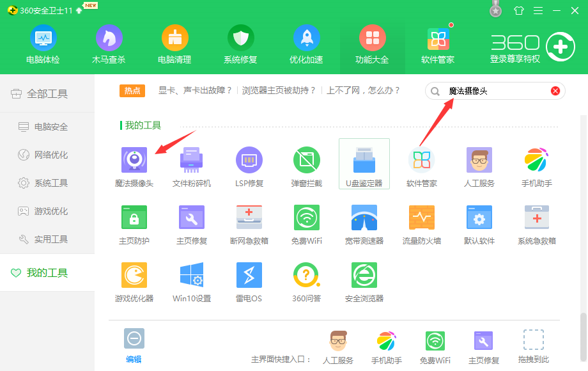Open LSP修复 tool
This screenshot has width=588, height=371.
[249, 167]
